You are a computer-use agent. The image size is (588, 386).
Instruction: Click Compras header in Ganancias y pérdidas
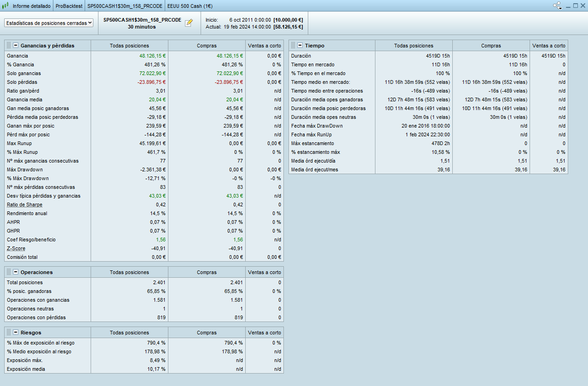coord(207,46)
